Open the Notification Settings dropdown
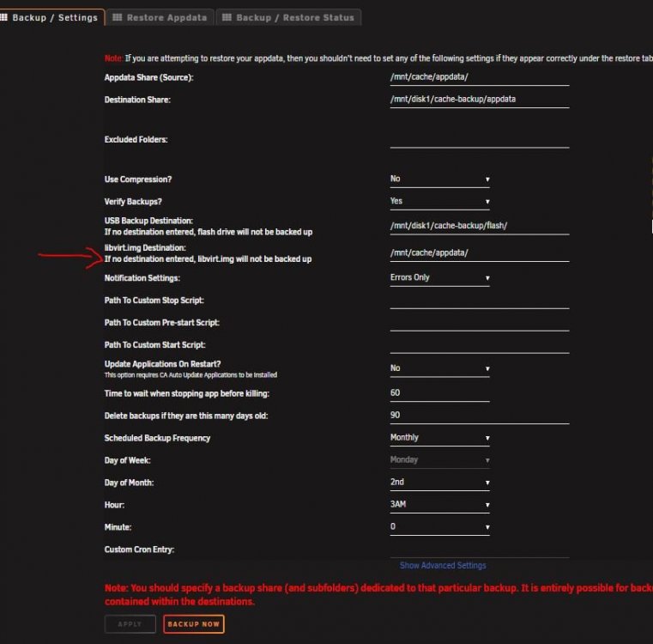Viewport: 653px width, 644px height. click(x=440, y=278)
